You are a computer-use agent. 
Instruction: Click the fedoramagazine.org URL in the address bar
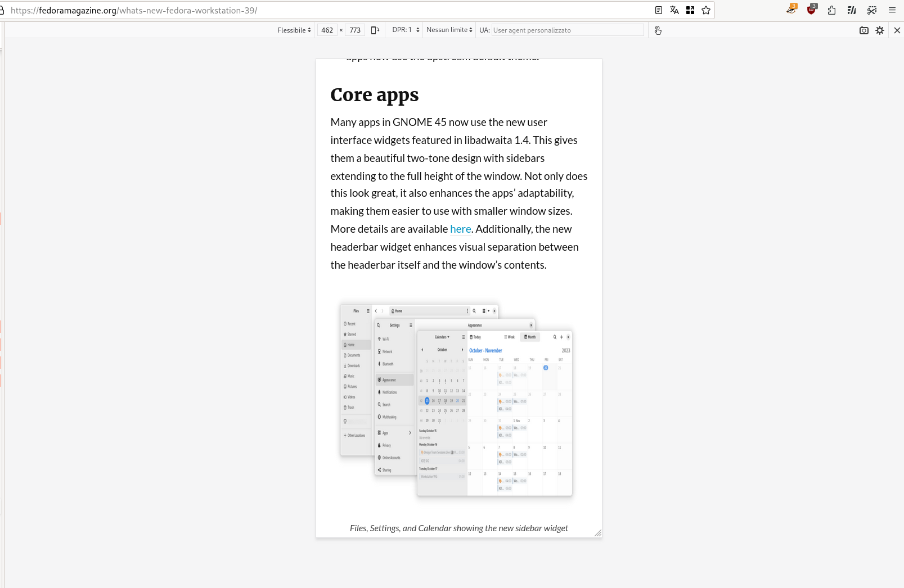pyautogui.click(x=134, y=10)
